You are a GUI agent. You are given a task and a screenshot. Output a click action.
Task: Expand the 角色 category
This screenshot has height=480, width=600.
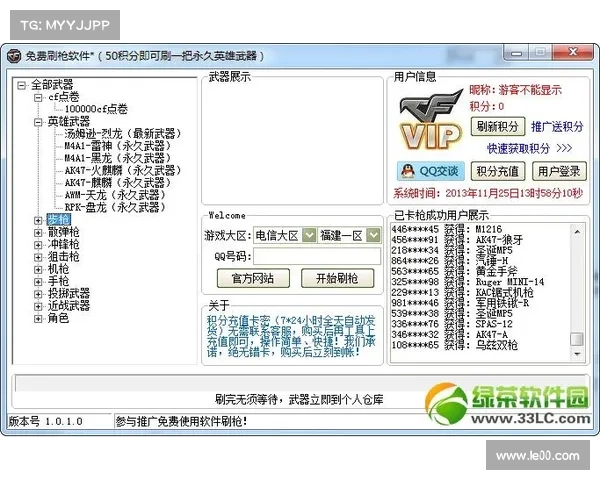coord(38,318)
